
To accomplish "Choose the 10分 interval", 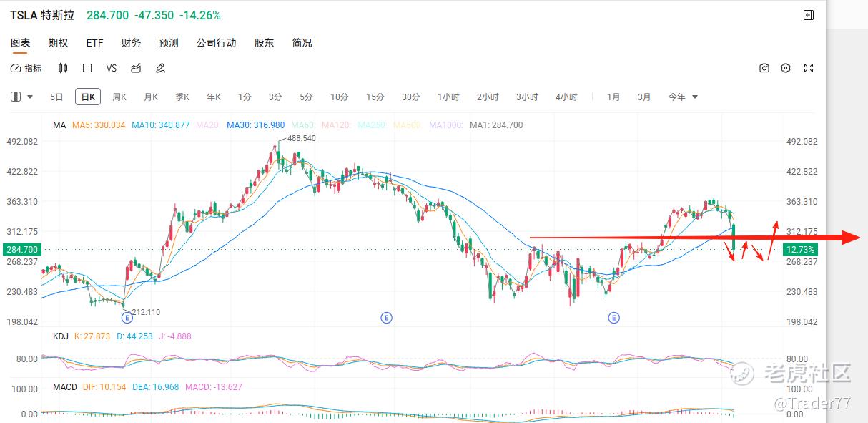I will 340,97.
